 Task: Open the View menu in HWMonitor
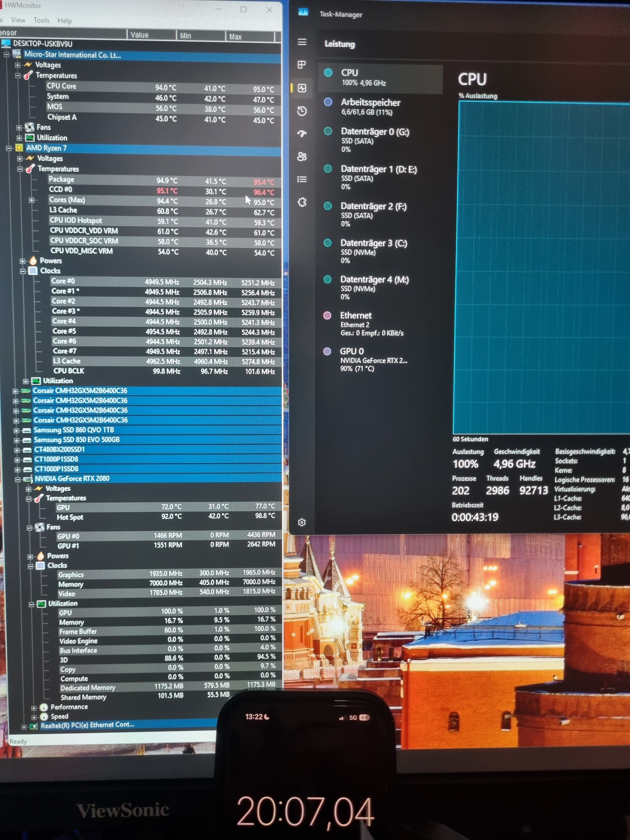[18, 20]
